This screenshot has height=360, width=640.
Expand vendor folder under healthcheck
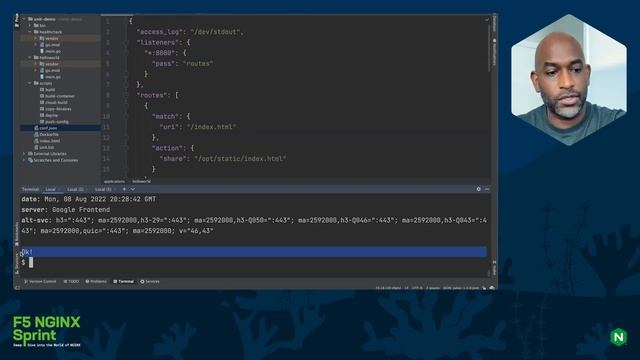pyautogui.click(x=36, y=38)
